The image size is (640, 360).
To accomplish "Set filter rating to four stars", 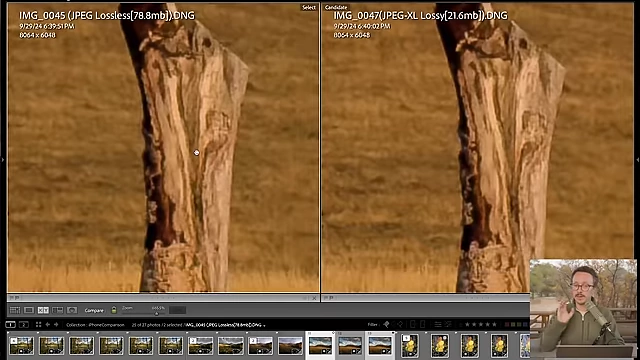I will (487, 324).
